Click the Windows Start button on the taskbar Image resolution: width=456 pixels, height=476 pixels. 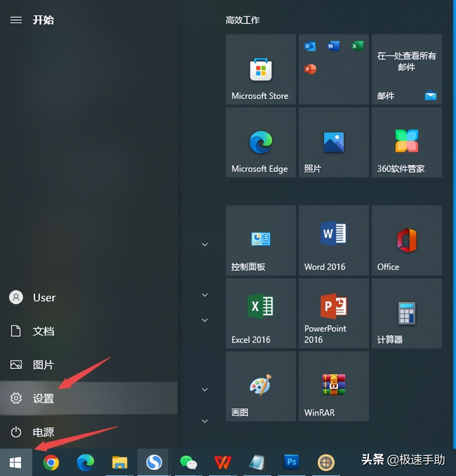tap(16, 462)
